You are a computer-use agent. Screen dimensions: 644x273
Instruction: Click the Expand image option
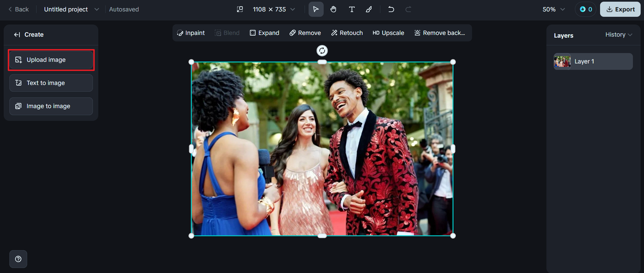[264, 33]
